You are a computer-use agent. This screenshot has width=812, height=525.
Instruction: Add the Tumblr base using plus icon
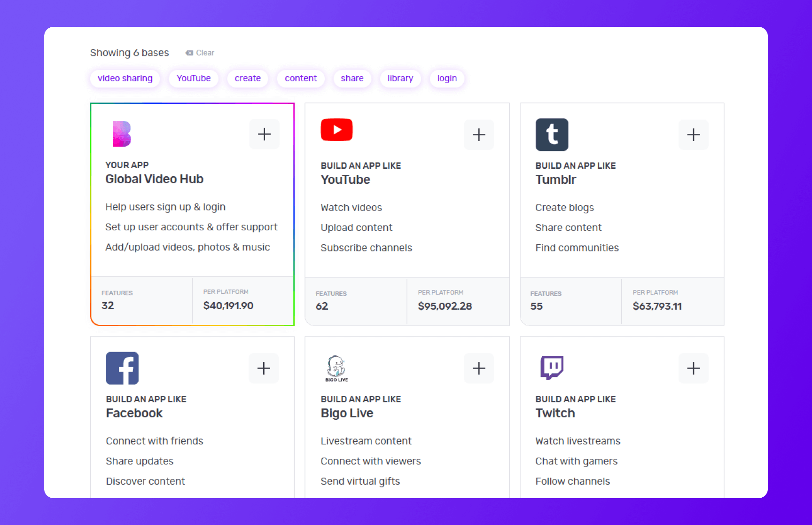click(694, 135)
